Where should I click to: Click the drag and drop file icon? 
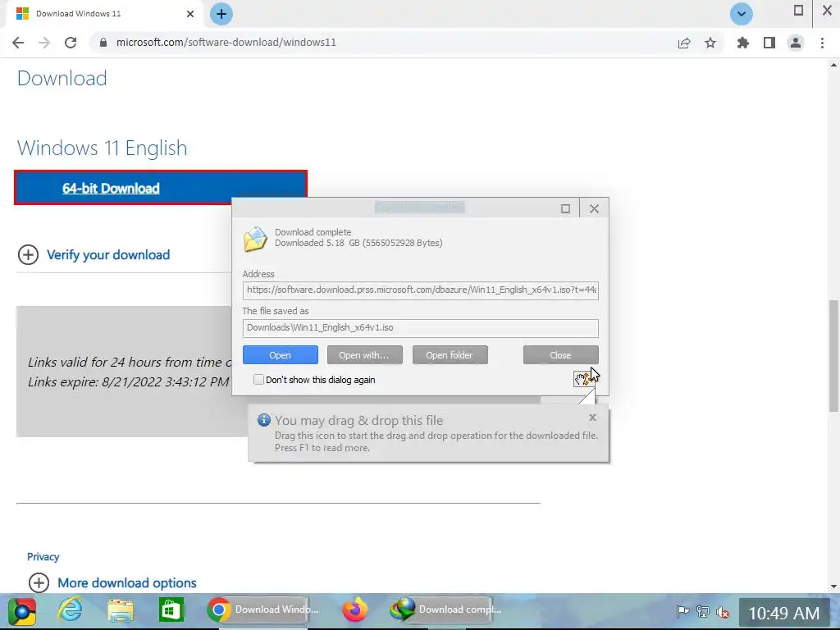[x=582, y=379]
